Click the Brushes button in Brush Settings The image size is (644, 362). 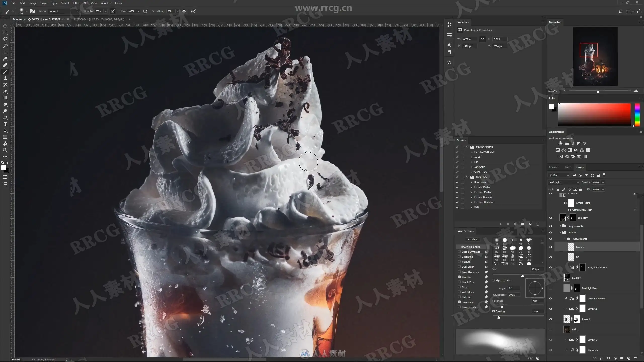click(472, 240)
